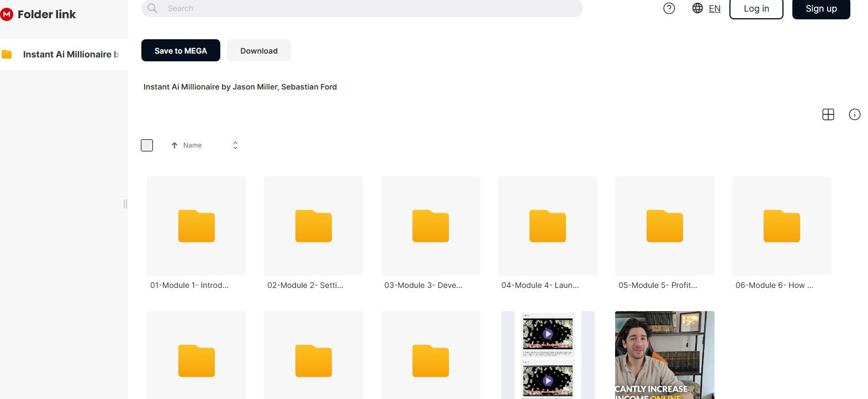Click the search magnifier icon
The height and width of the screenshot is (399, 868).
click(153, 8)
